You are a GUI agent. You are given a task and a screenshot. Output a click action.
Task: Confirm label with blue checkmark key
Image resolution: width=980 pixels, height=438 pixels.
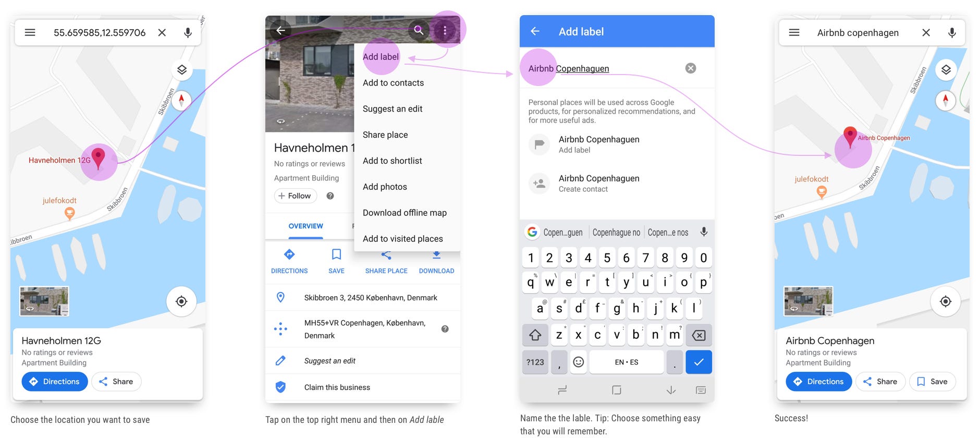pos(699,362)
